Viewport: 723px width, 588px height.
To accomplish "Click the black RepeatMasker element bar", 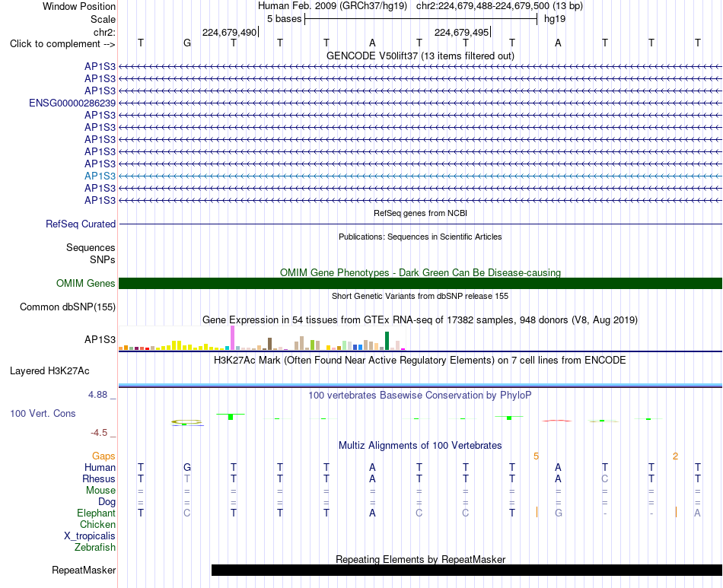I will coord(467,570).
